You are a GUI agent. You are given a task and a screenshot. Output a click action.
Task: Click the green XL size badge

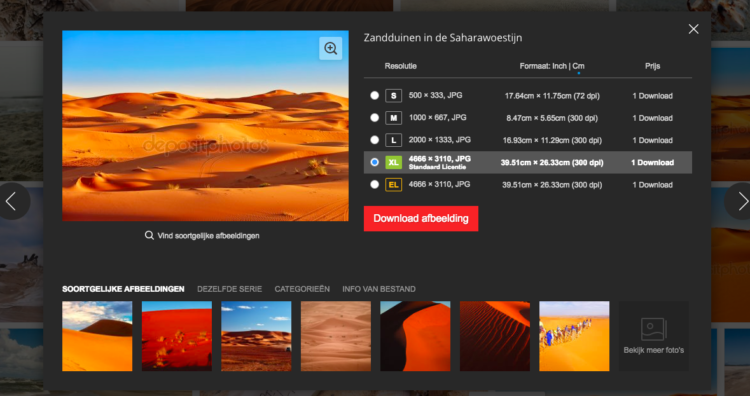[393, 163]
